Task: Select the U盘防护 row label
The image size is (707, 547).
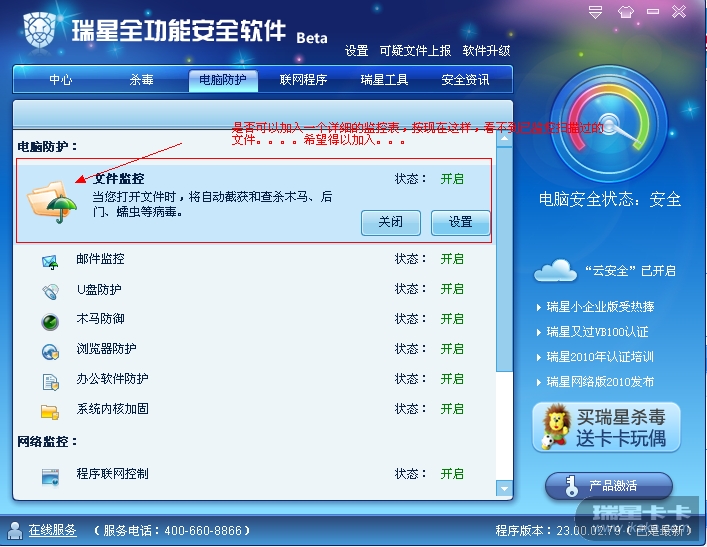Action: pyautogui.click(x=99, y=289)
